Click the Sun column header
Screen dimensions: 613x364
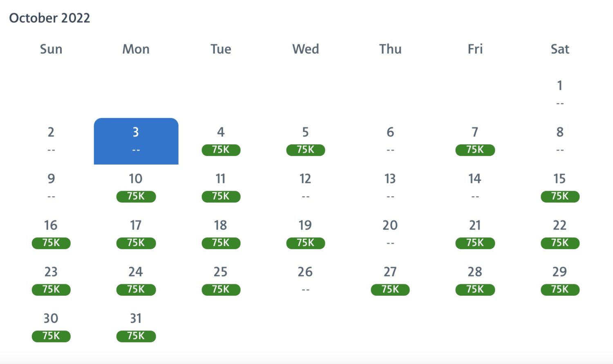(x=51, y=49)
